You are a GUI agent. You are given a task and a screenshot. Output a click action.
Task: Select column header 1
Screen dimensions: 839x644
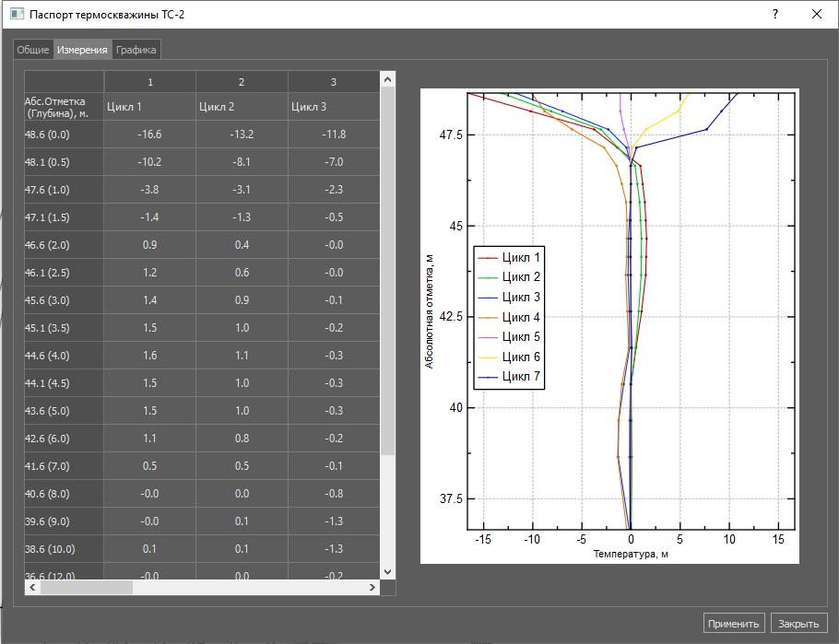point(150,82)
